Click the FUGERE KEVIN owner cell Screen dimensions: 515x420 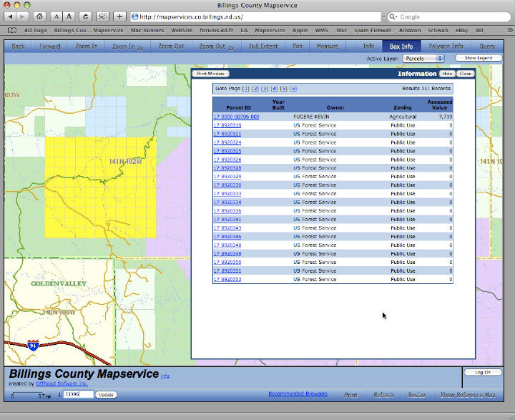pyautogui.click(x=311, y=117)
